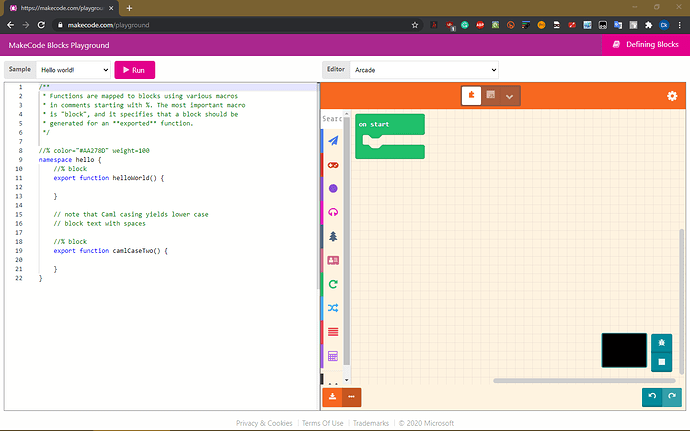Undo last change in block editor
The image size is (690, 431).
coord(652,396)
